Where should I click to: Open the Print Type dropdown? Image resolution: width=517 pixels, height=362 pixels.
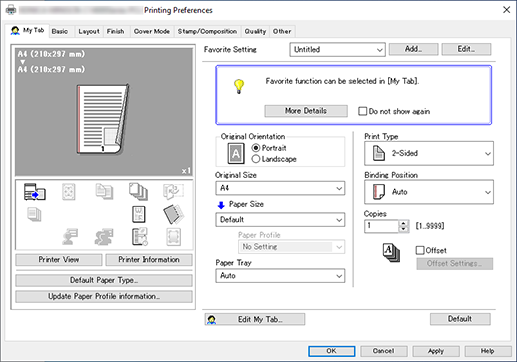click(429, 153)
